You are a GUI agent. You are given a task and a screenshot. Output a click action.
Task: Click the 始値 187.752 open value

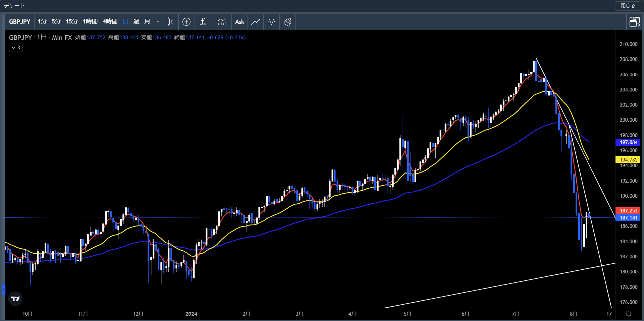pos(90,38)
